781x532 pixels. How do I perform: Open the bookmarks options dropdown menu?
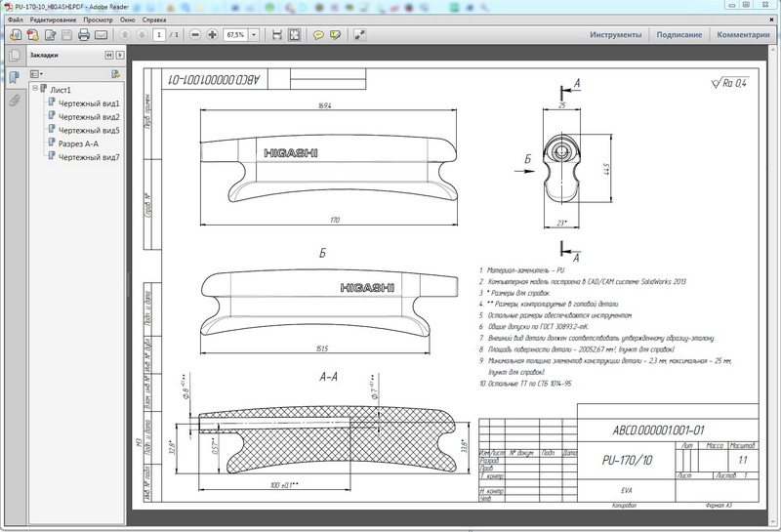[36, 74]
